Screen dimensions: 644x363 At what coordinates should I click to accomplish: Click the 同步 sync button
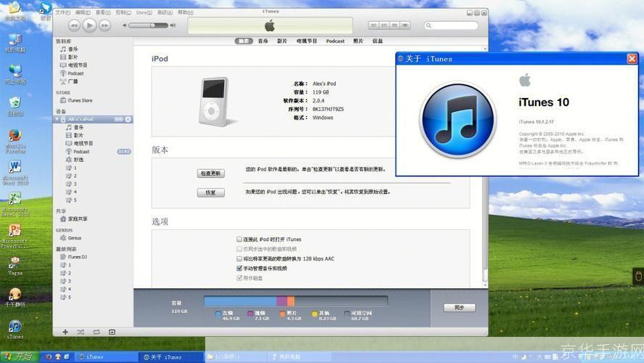tap(460, 308)
